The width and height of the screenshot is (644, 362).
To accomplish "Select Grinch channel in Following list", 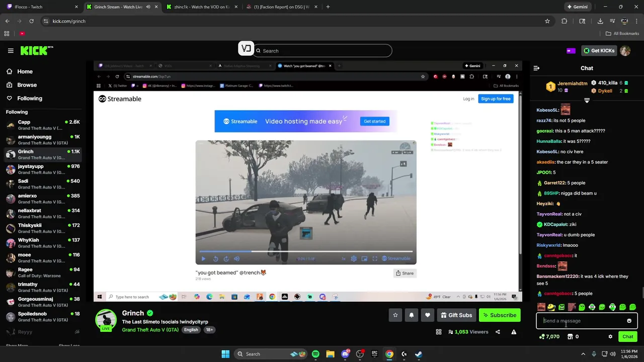I will click(x=42, y=154).
